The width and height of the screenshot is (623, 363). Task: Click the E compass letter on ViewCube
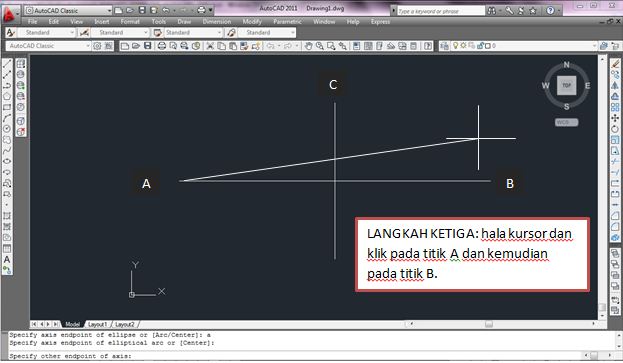(x=587, y=85)
